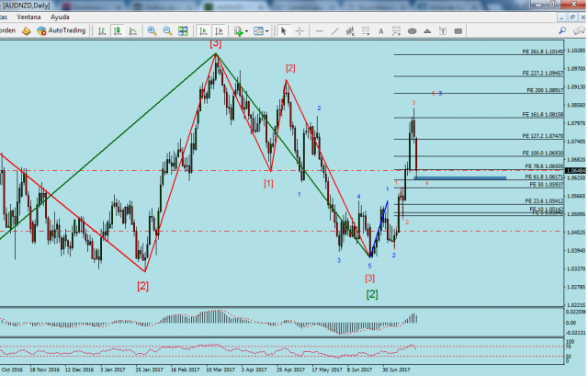
Task: Click the black current price tag on axis
Action: coord(575,171)
